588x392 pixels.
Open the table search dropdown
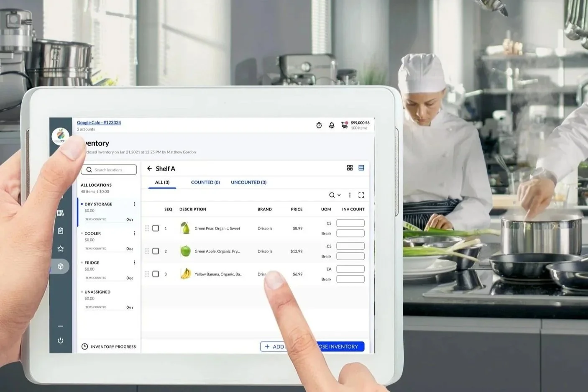click(x=335, y=195)
